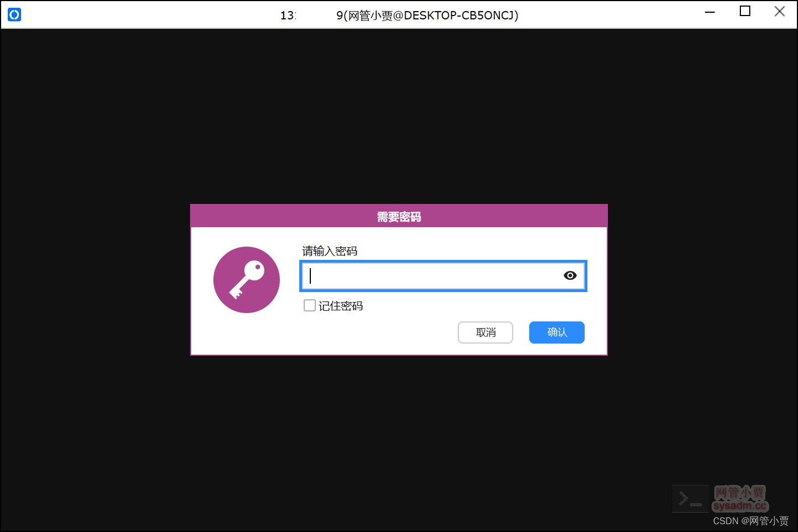The width and height of the screenshot is (798, 532).
Task: Click the 需要密码 dialog header bar
Action: pos(398,216)
